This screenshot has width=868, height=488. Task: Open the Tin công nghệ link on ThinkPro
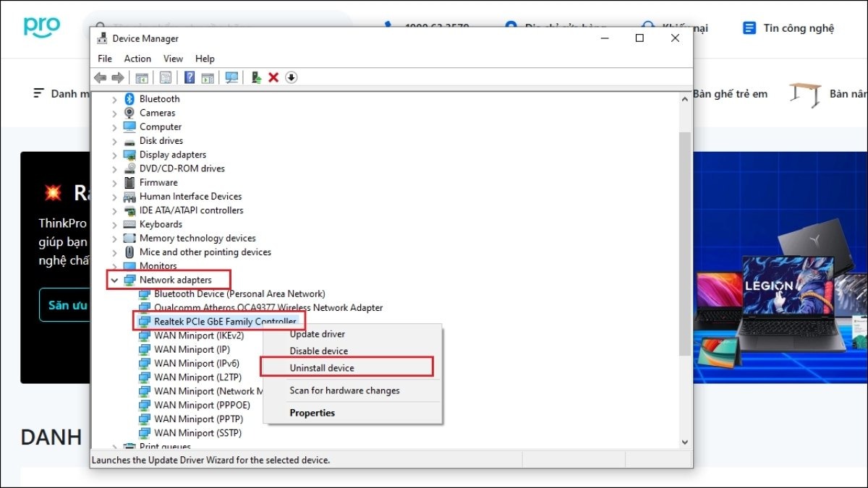(799, 28)
